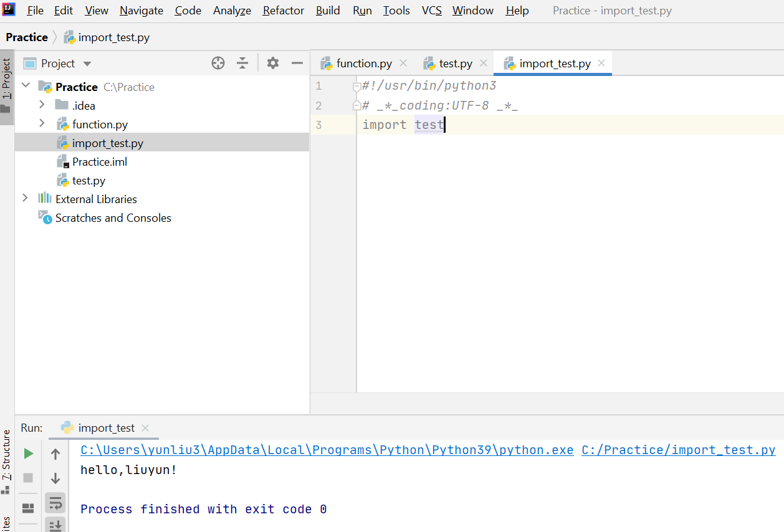Fold the coding comment on line 2

[x=357, y=105]
